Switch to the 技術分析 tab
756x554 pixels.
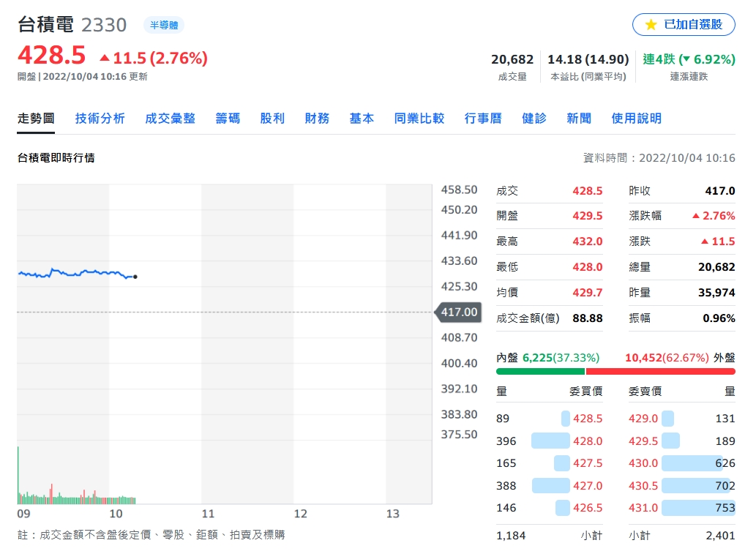tap(100, 118)
